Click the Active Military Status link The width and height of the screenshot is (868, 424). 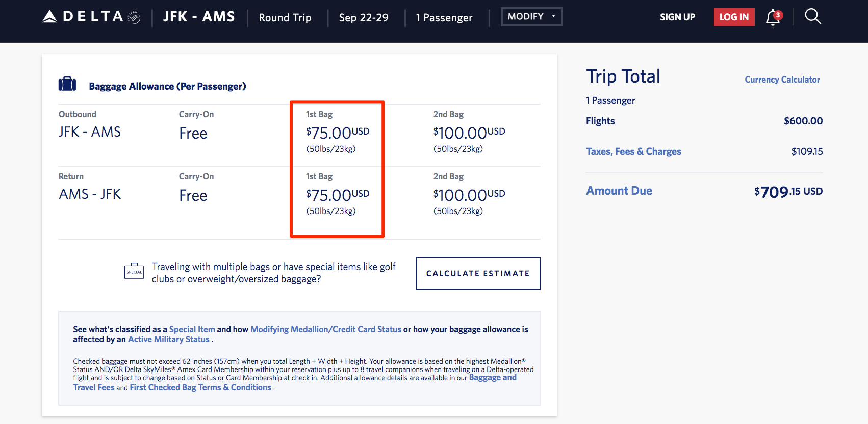tap(169, 339)
